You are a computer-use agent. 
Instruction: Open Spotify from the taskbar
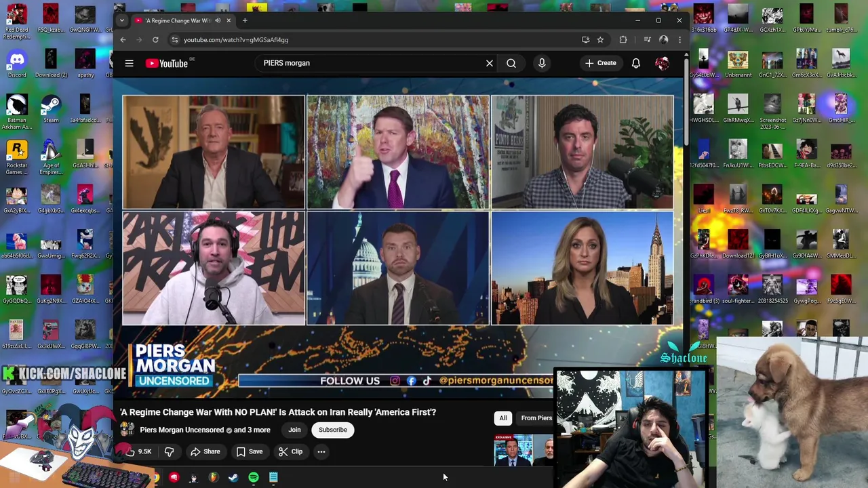click(x=254, y=478)
